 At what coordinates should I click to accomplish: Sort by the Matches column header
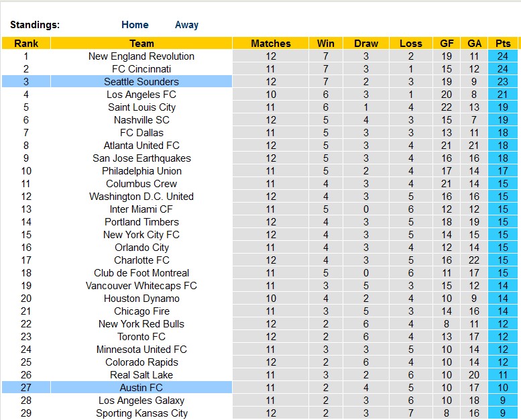[x=271, y=44]
